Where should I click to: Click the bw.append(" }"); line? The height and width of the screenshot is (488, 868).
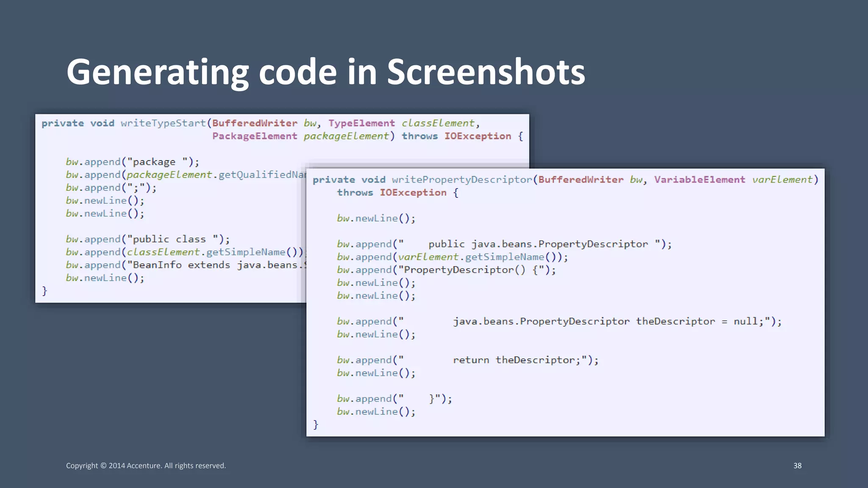[395, 399]
